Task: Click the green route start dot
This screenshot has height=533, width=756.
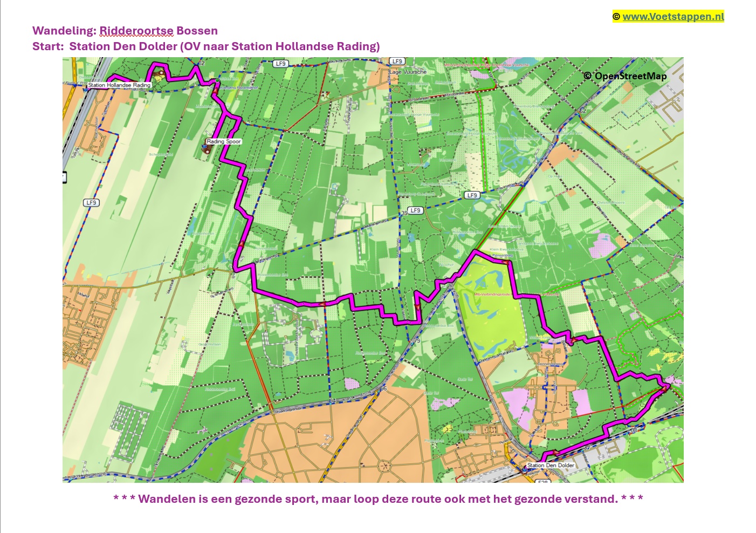Action: pos(217,81)
